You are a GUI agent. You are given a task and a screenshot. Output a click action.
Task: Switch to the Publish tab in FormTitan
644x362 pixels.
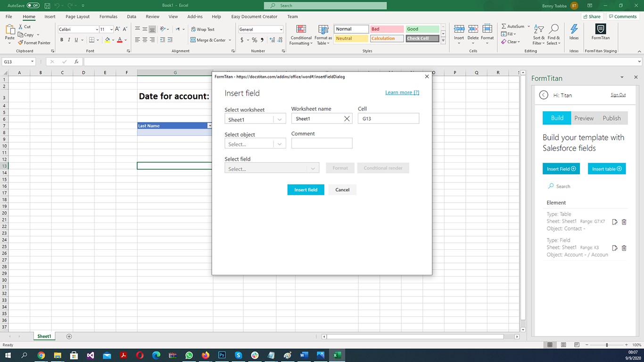point(611,118)
